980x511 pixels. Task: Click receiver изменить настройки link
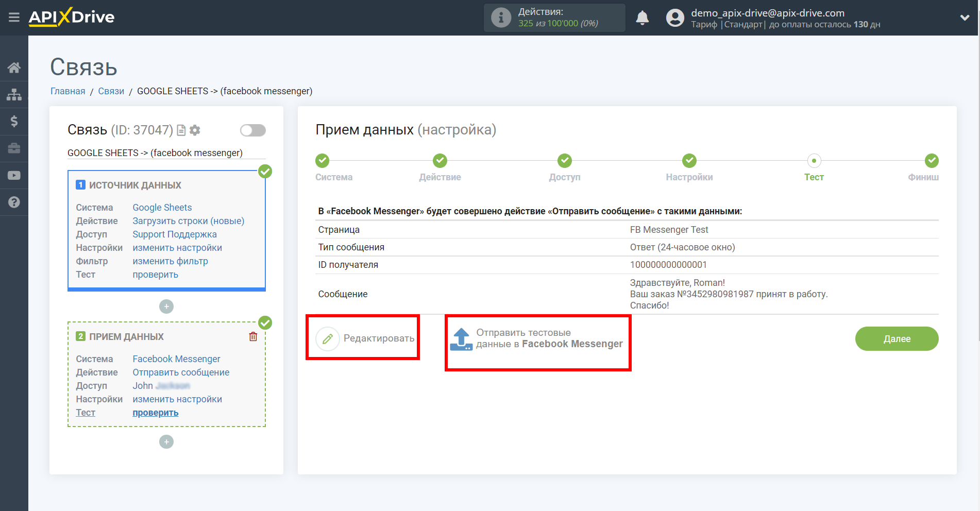click(177, 399)
